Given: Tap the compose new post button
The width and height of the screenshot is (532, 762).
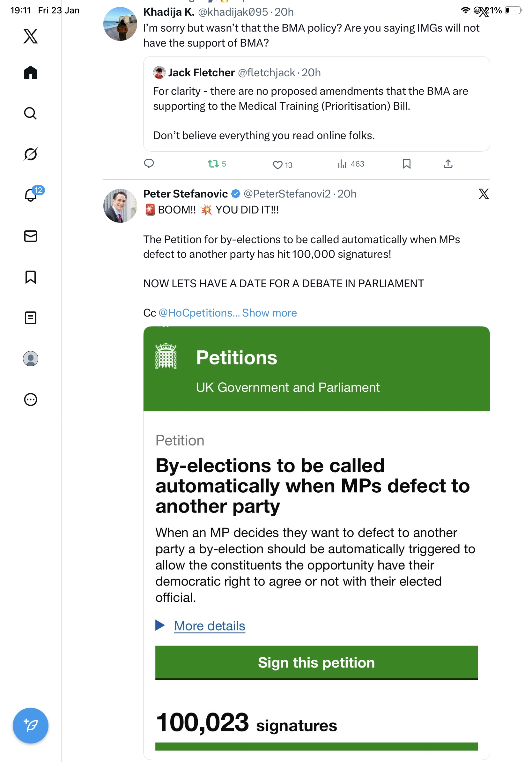Looking at the screenshot, I should [x=31, y=726].
